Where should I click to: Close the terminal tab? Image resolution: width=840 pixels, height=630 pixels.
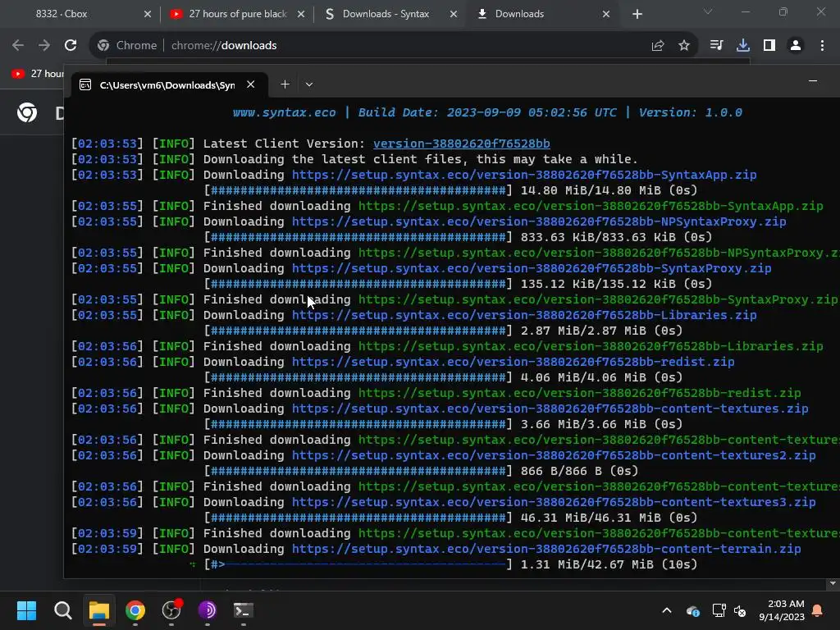(250, 84)
